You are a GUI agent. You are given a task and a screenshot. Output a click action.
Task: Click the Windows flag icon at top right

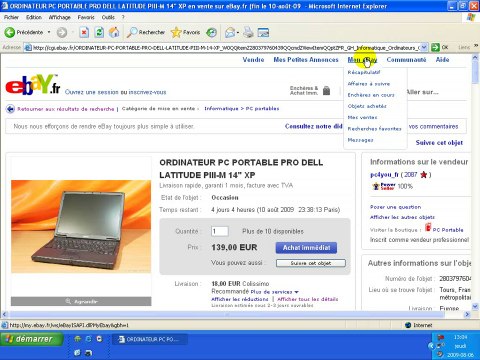tap(471, 17)
